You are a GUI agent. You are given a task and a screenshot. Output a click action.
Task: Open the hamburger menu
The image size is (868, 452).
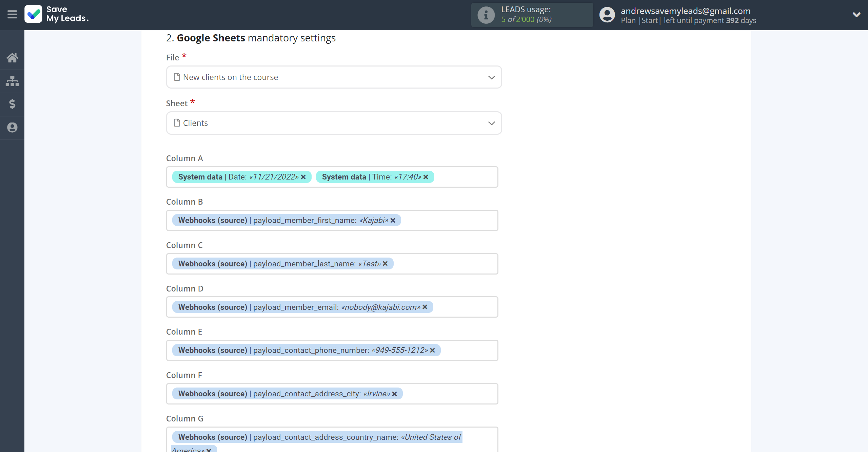coord(12,14)
